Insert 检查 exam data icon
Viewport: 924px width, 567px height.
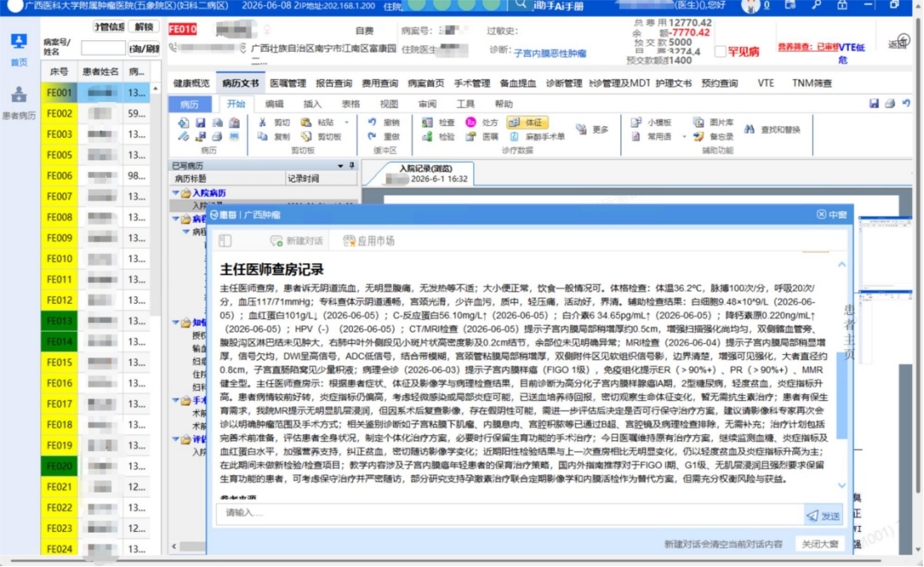pyautogui.click(x=427, y=123)
